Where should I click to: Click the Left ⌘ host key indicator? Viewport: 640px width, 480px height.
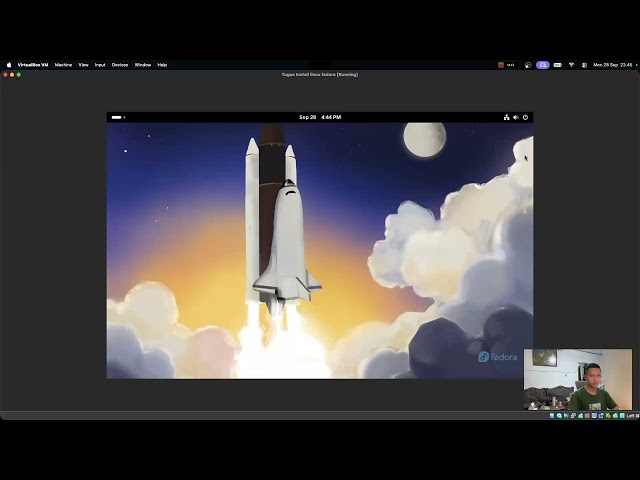633,416
